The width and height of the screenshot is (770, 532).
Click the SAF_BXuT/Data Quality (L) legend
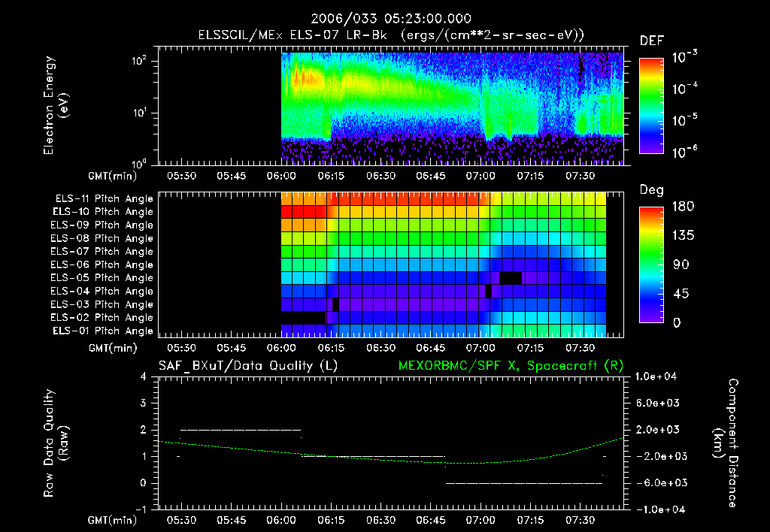(248, 366)
